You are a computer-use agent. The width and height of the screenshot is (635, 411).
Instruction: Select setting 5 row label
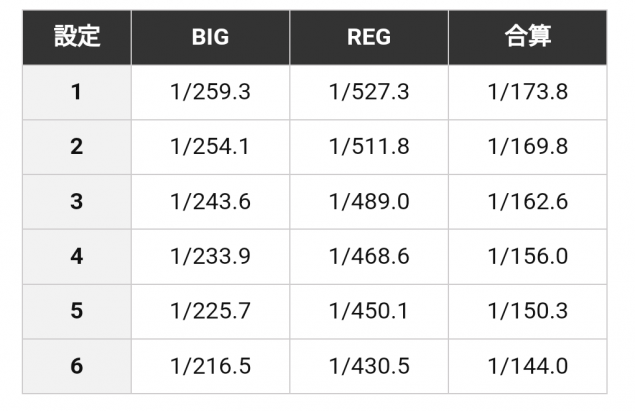point(77,311)
